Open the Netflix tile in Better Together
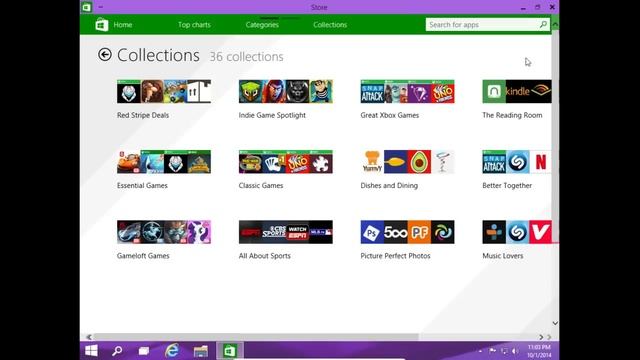Image resolution: width=640 pixels, height=360 pixels. [x=540, y=162]
